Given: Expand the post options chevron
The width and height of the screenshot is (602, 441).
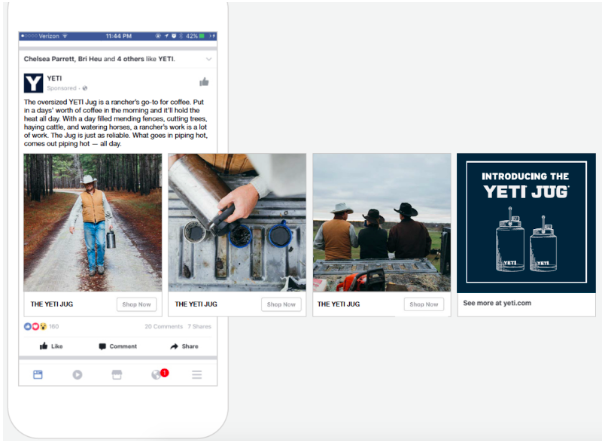Looking at the screenshot, I should 209,59.
